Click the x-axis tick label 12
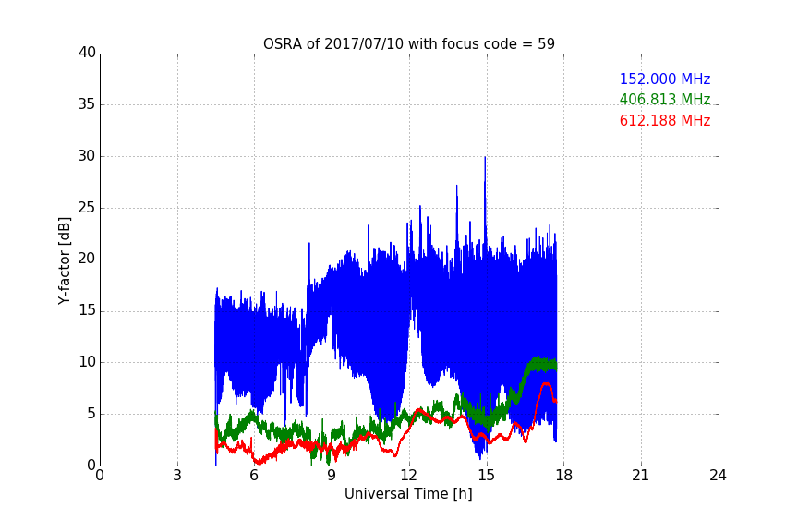This screenshot has width=798, height=532. pos(409,476)
